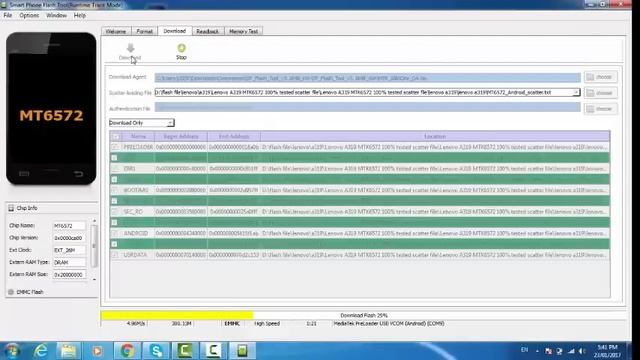Viewport: 640px width, 360px height.
Task: Open the Options menu
Action: pyautogui.click(x=29, y=16)
